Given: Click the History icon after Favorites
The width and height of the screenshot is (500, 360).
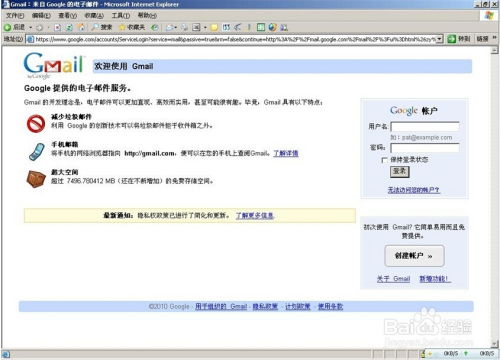Looking at the screenshot, I should (x=155, y=28).
